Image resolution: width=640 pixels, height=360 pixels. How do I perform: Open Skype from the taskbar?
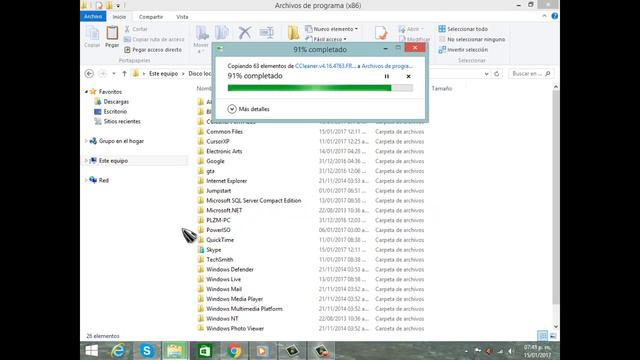(x=147, y=351)
